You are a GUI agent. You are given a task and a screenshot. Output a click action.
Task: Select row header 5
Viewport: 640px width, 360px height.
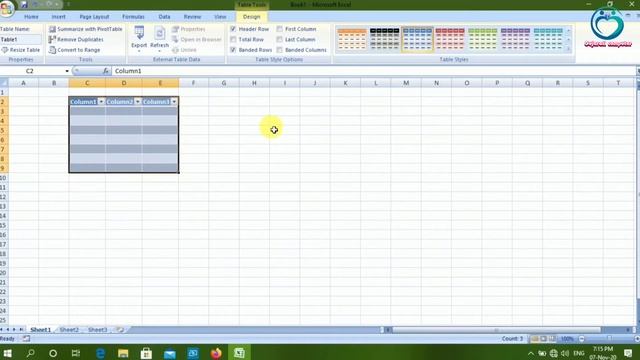coord(4,131)
